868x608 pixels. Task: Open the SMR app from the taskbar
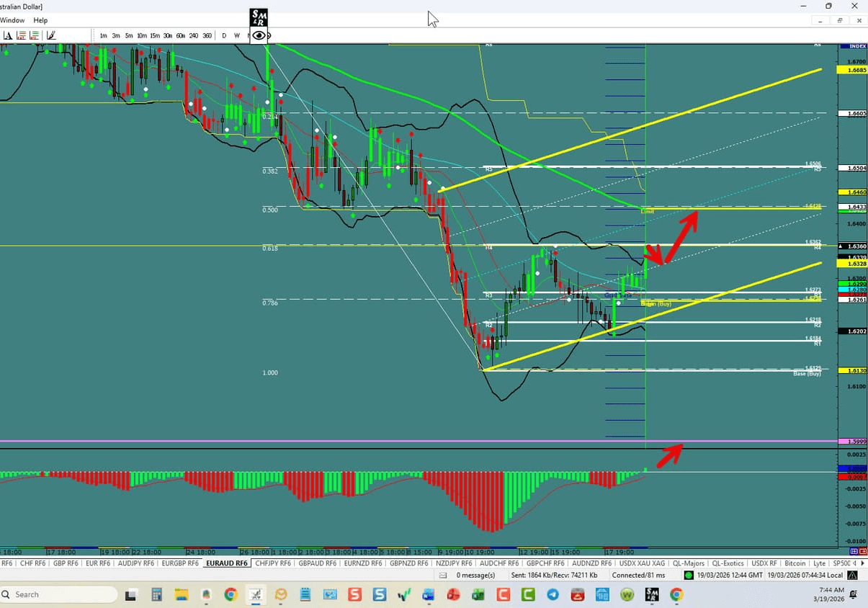tap(652, 595)
